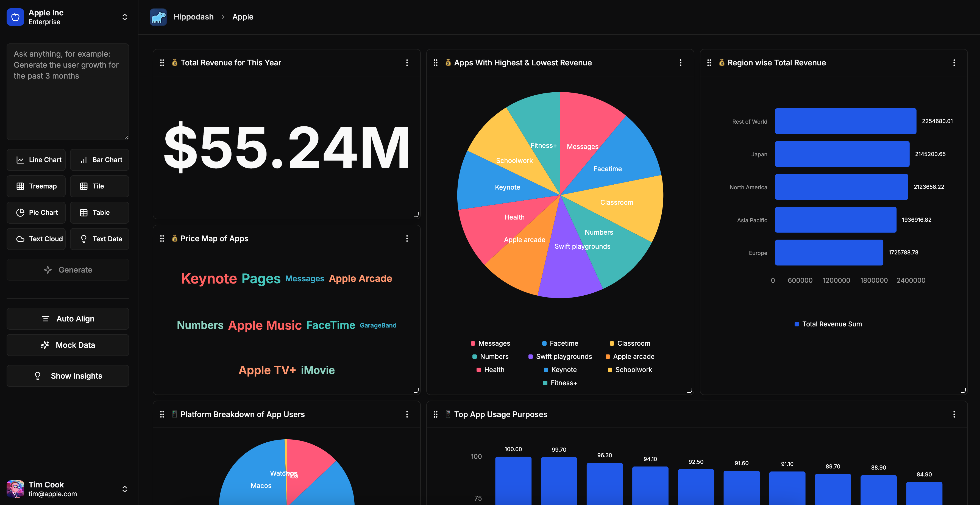Click resize corner of Price Map card
Screen dimensions: 980x505
[416, 390]
